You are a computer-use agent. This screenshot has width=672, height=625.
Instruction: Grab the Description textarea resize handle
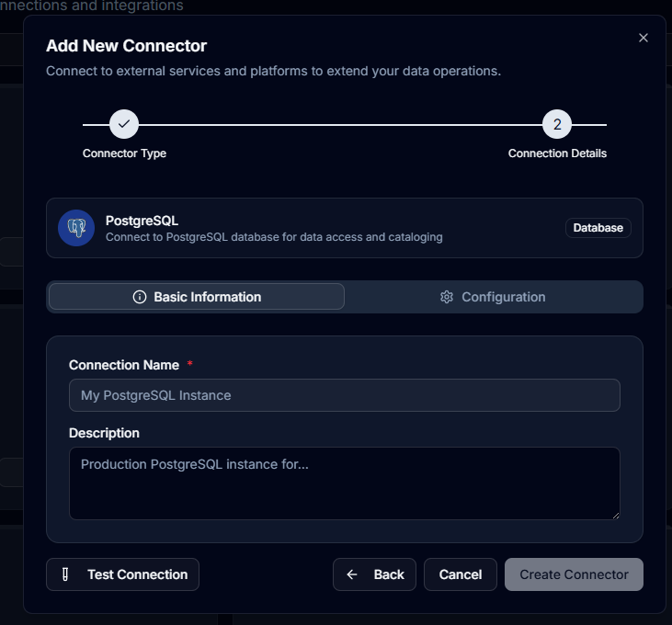(615, 516)
